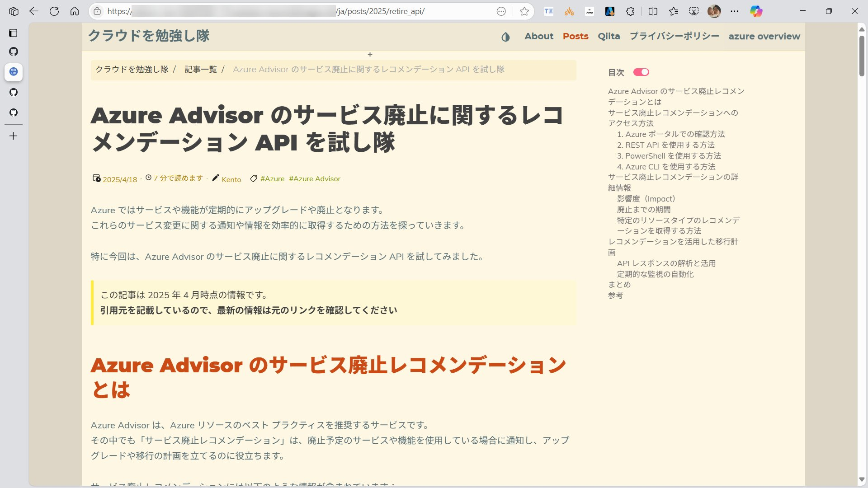The image size is (868, 488).
Task: Click the page's vertical scrollbar thumb
Action: 862,55
